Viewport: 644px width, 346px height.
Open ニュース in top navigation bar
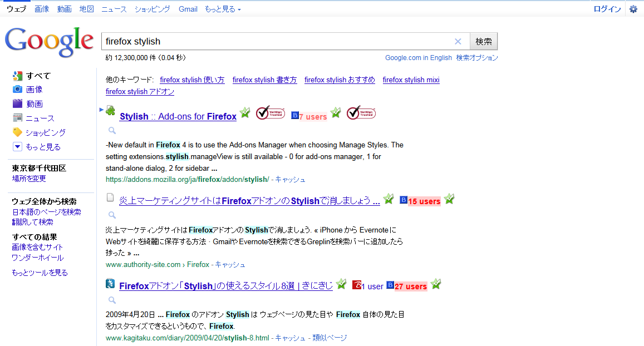tap(114, 9)
